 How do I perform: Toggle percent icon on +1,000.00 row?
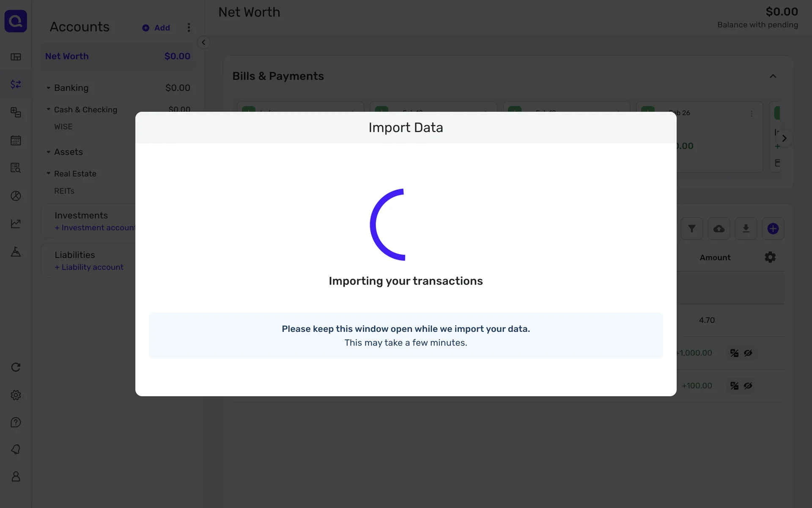pos(734,353)
